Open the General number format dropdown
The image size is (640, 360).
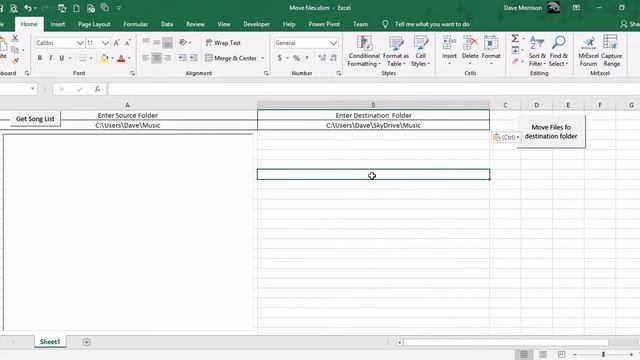click(333, 43)
